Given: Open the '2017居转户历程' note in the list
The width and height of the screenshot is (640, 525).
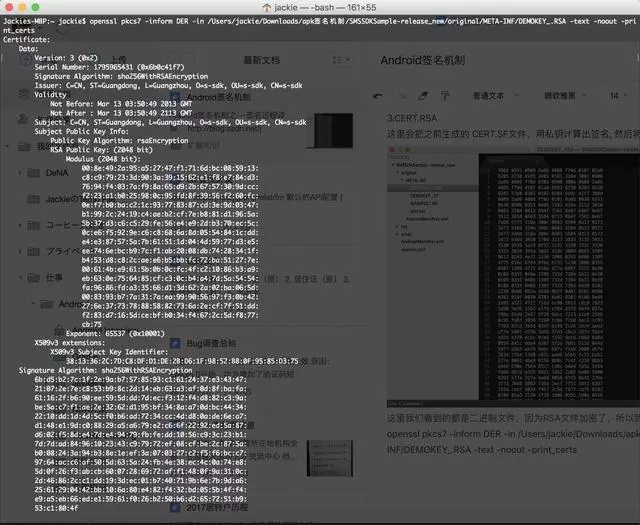Looking at the screenshot, I should pos(217,507).
